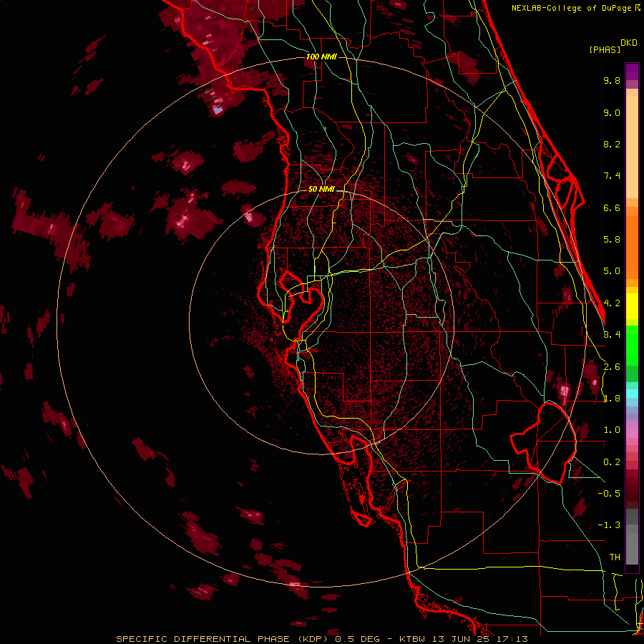
Task: Click the 9.0 value on the legend
Action: (x=612, y=112)
